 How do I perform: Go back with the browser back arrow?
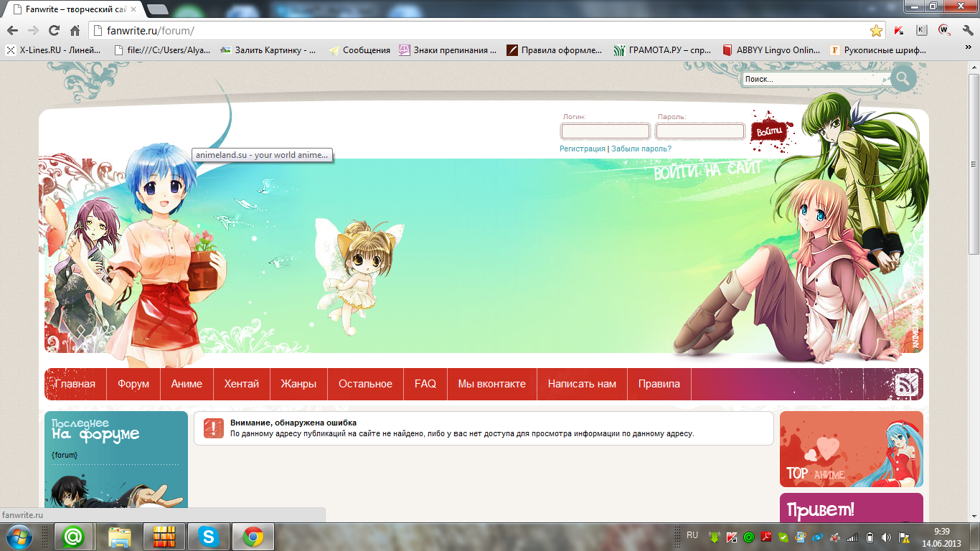[12, 31]
